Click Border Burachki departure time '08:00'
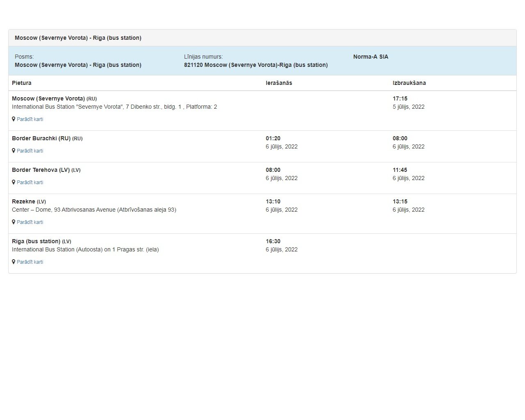 [x=400, y=138]
